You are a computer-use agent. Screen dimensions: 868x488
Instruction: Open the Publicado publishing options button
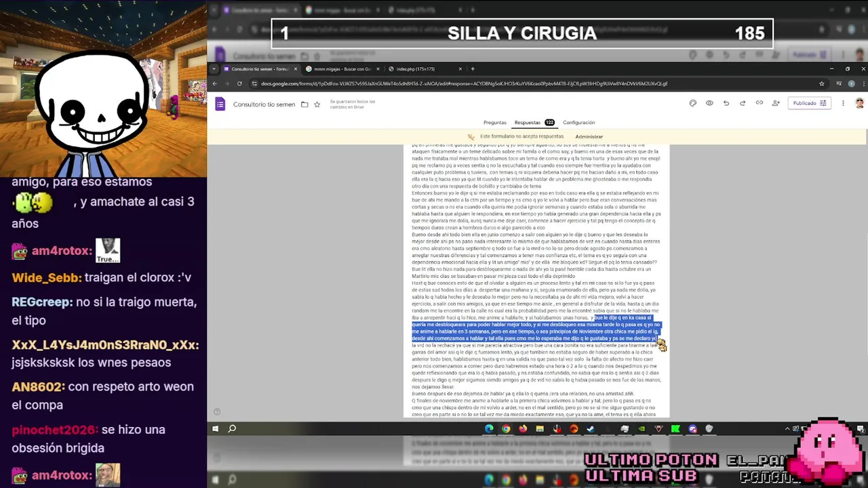click(x=809, y=103)
